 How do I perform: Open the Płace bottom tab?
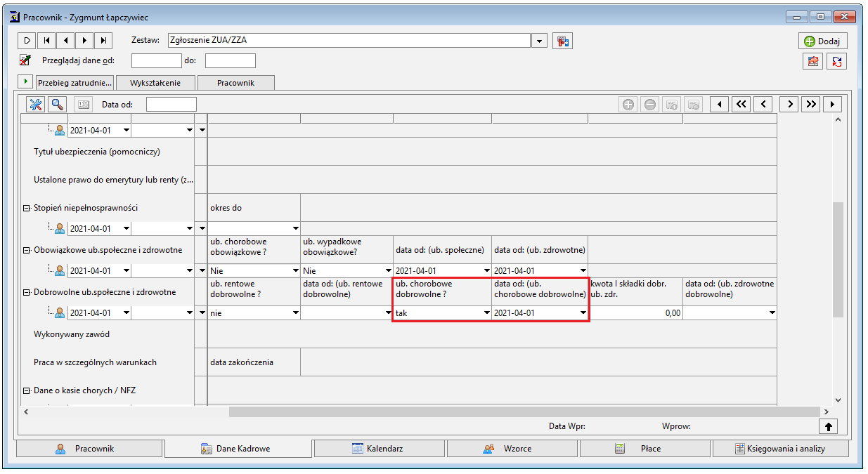tap(644, 448)
